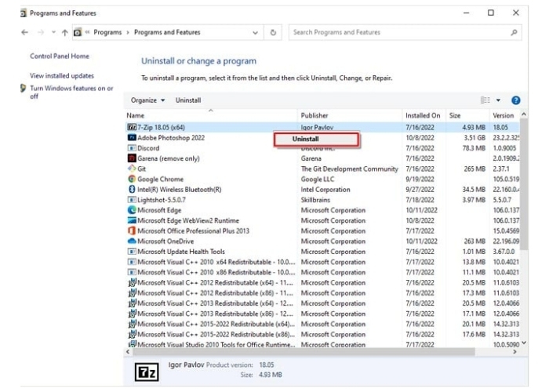
Task: Click the scroll up arrow of the list
Action: (524, 114)
